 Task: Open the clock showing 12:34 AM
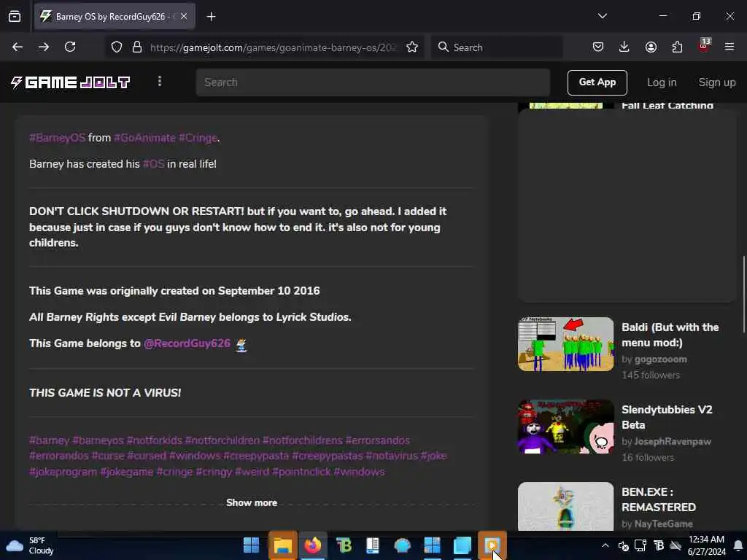pyautogui.click(x=706, y=545)
